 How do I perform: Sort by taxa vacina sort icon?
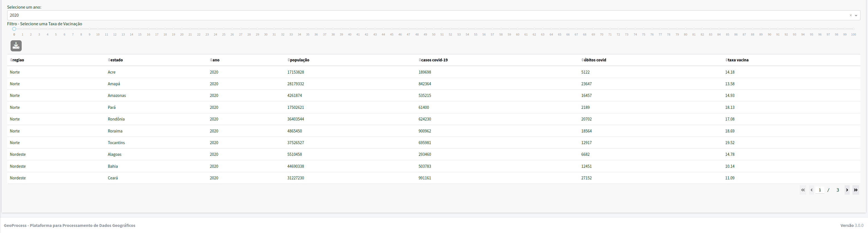[x=726, y=60]
